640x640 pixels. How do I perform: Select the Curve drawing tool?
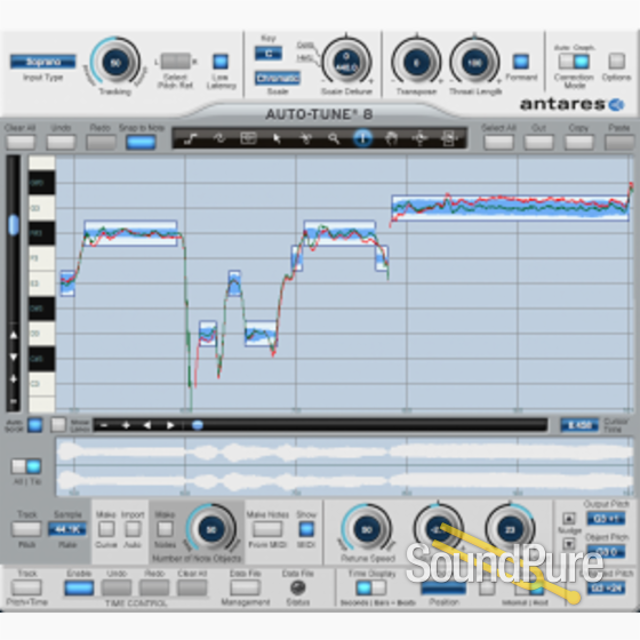(x=219, y=138)
